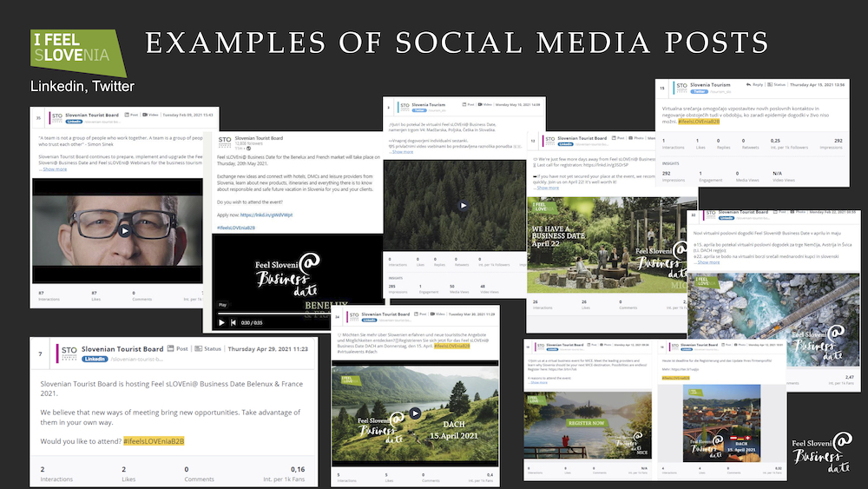The height and width of the screenshot is (489, 868).
Task: Click the Reply icon on the April 15 tweet
Action: tap(749, 85)
